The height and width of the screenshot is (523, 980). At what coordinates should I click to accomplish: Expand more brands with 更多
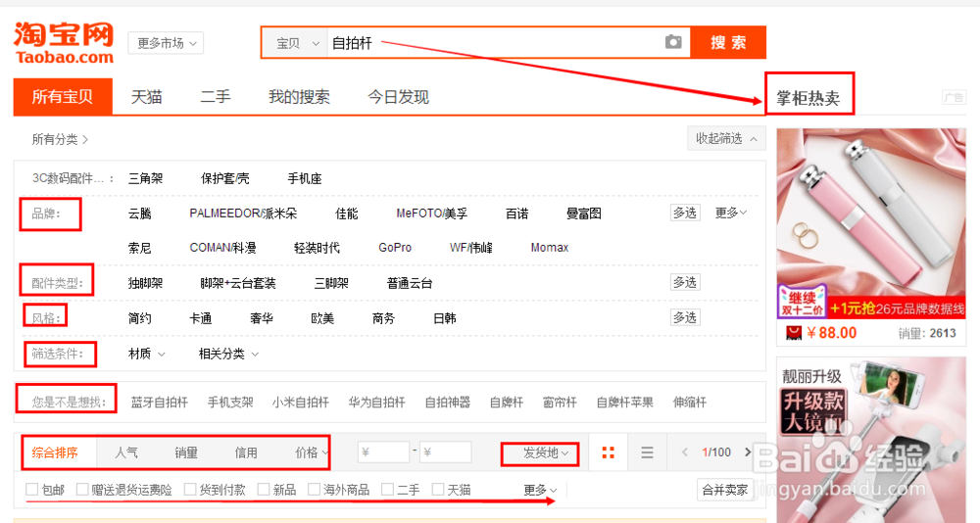731,214
